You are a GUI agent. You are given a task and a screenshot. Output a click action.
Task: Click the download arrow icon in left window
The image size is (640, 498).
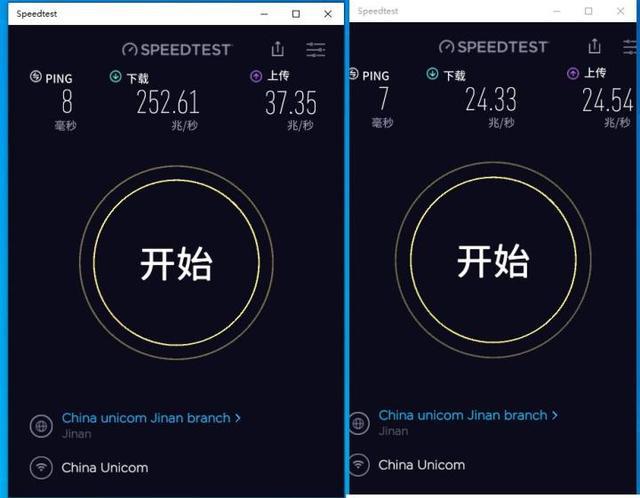[116, 76]
